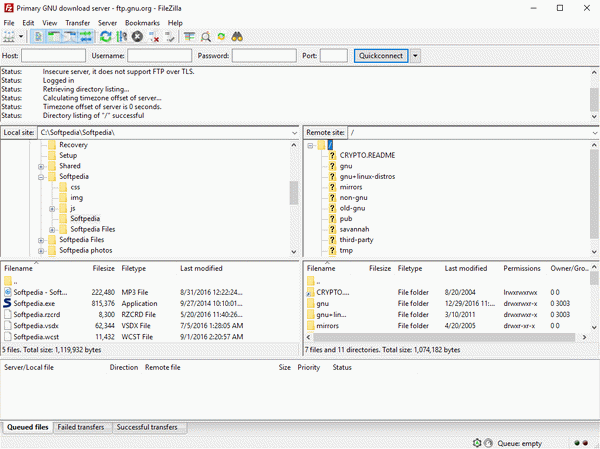Toggle directory comparison

tap(205, 37)
